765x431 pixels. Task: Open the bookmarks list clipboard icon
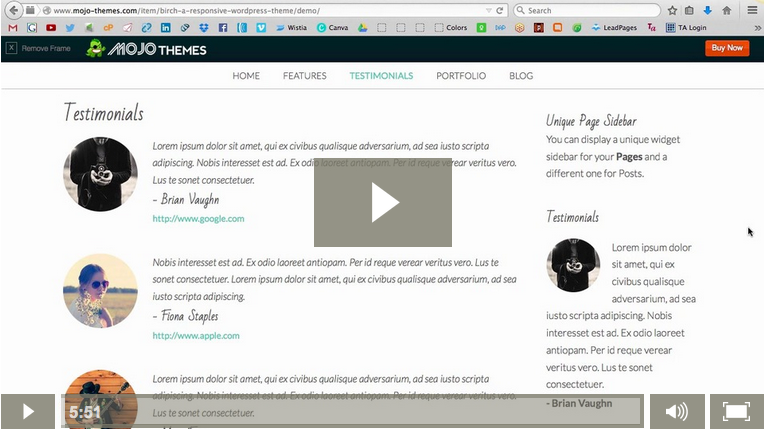pos(689,10)
